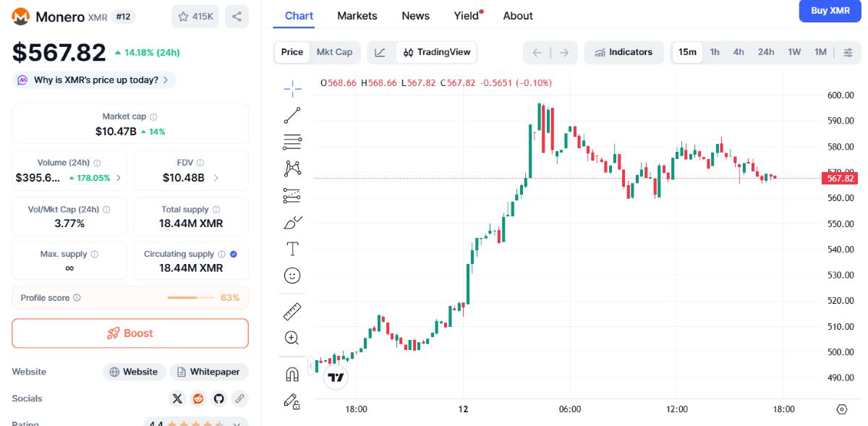Open Monero's GitHub from the socials row
Viewport: 868px width, 426px height.
(218, 399)
